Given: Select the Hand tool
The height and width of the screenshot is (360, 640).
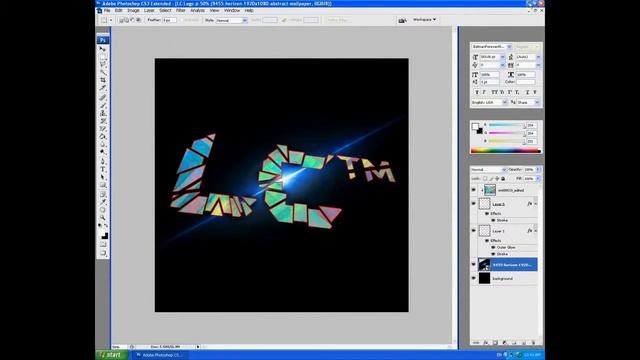Looking at the screenshot, I should point(103,210).
